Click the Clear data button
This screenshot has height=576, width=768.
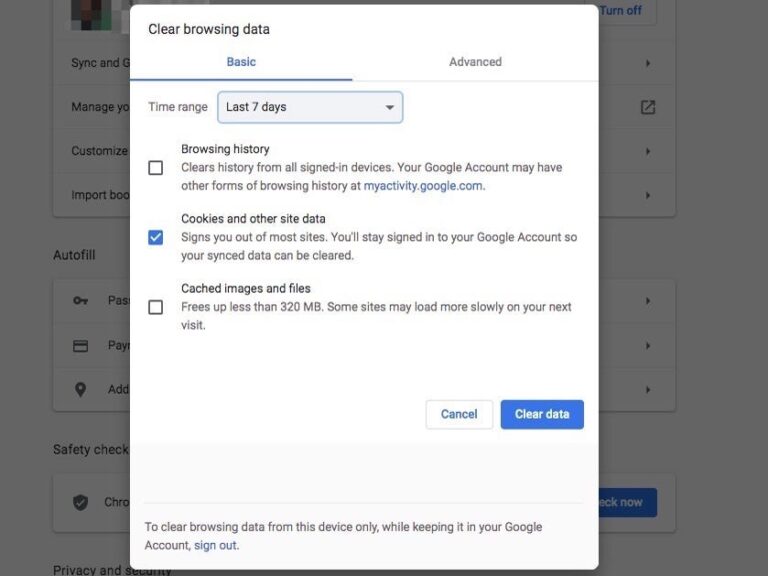(542, 414)
